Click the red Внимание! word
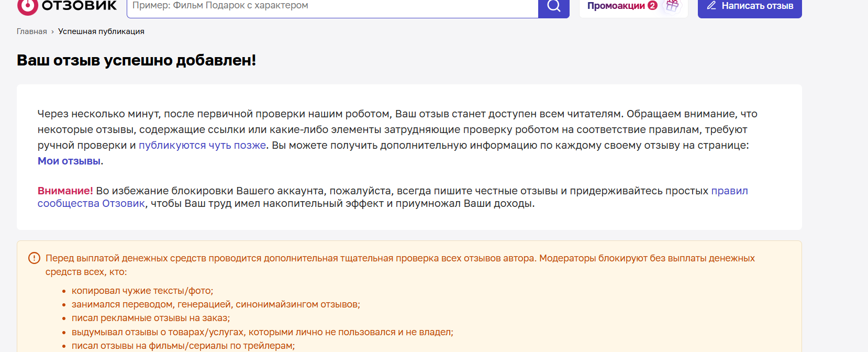 [x=65, y=191]
